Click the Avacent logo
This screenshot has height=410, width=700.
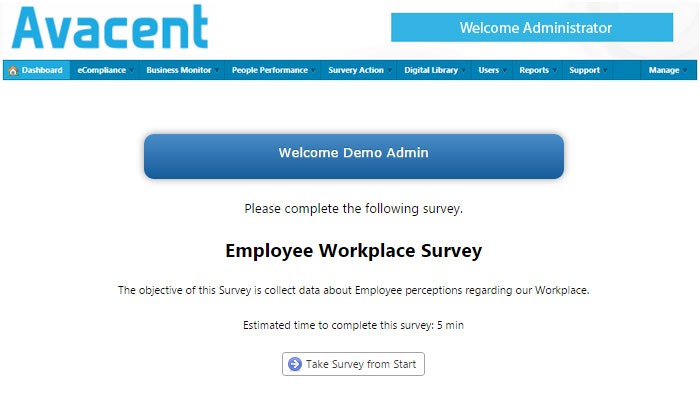(x=110, y=27)
